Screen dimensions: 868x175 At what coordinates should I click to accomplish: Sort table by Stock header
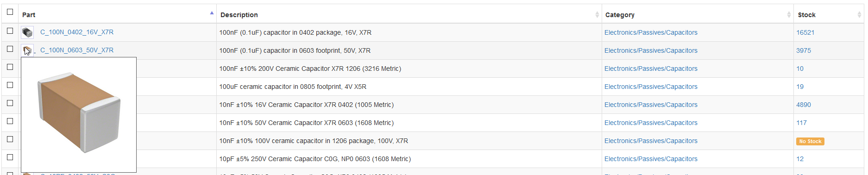click(806, 15)
